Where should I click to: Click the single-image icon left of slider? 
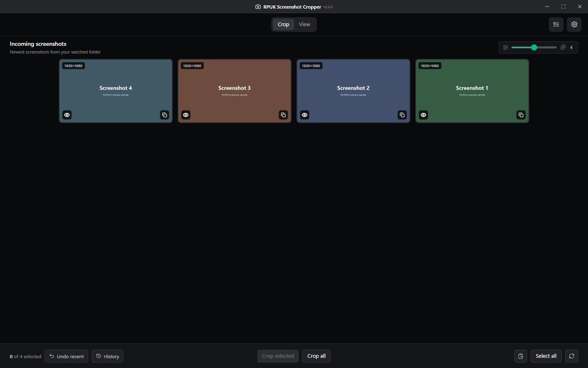pos(506,47)
